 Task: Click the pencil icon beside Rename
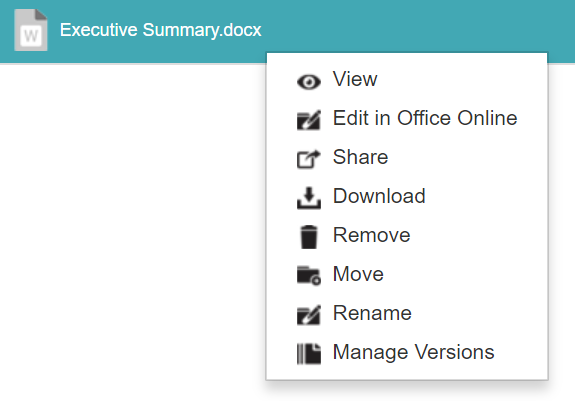pos(309,314)
